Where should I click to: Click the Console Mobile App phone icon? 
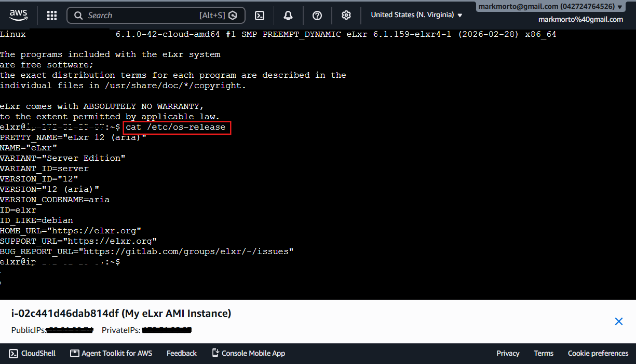215,353
